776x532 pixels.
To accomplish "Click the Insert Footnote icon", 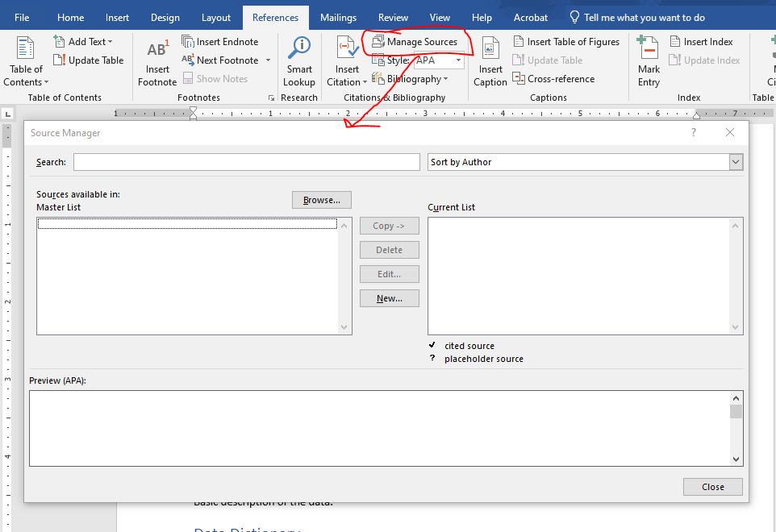I will pos(157,50).
